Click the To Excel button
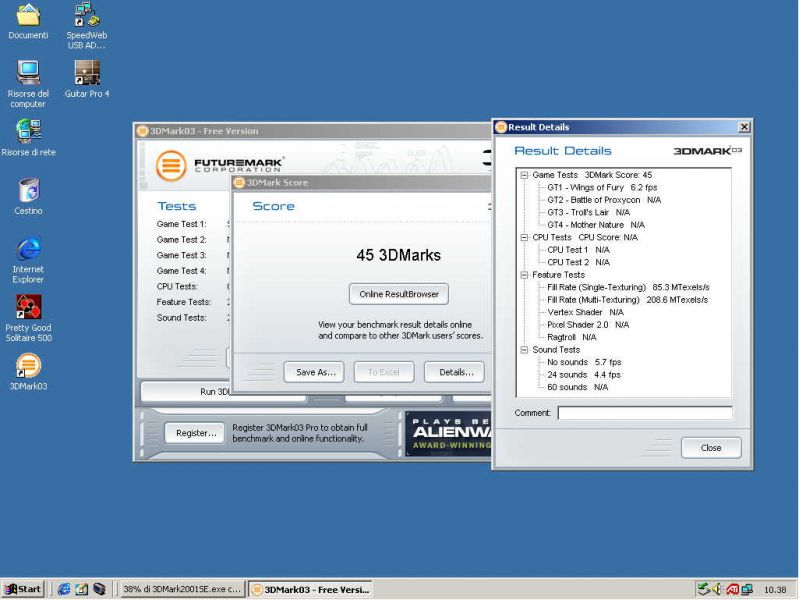 coord(384,372)
